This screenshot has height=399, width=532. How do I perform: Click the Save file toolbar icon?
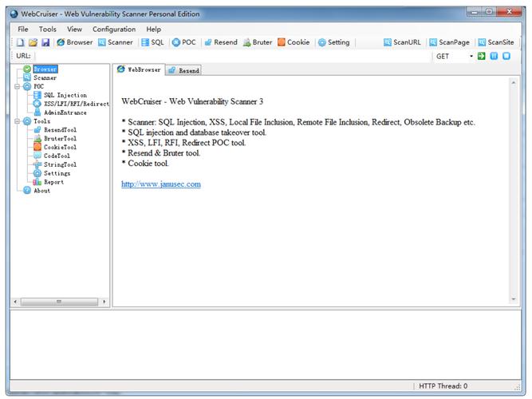pyautogui.click(x=45, y=42)
